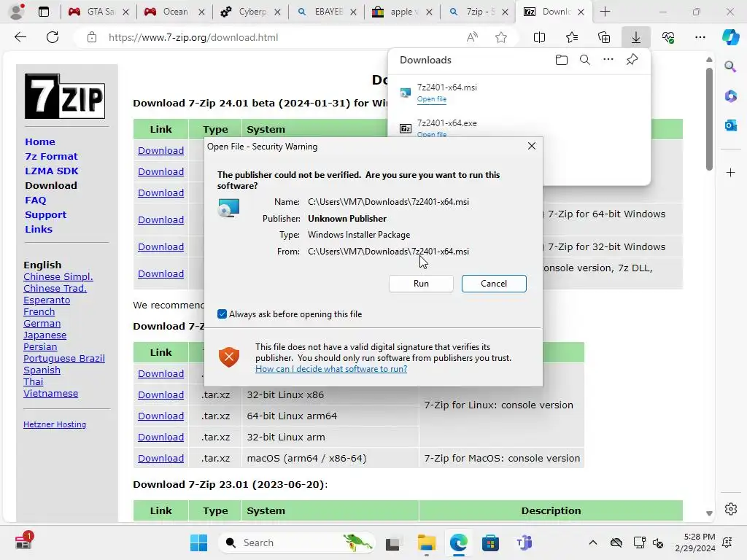Open sidebar settings gear icon
Image resolution: width=747 pixels, height=560 pixels.
click(x=730, y=509)
